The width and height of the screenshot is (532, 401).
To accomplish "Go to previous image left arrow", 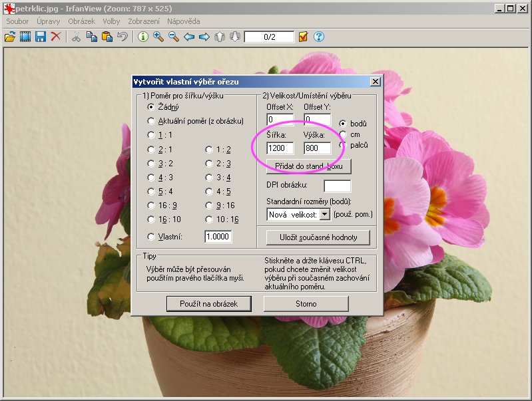I will coord(189,37).
